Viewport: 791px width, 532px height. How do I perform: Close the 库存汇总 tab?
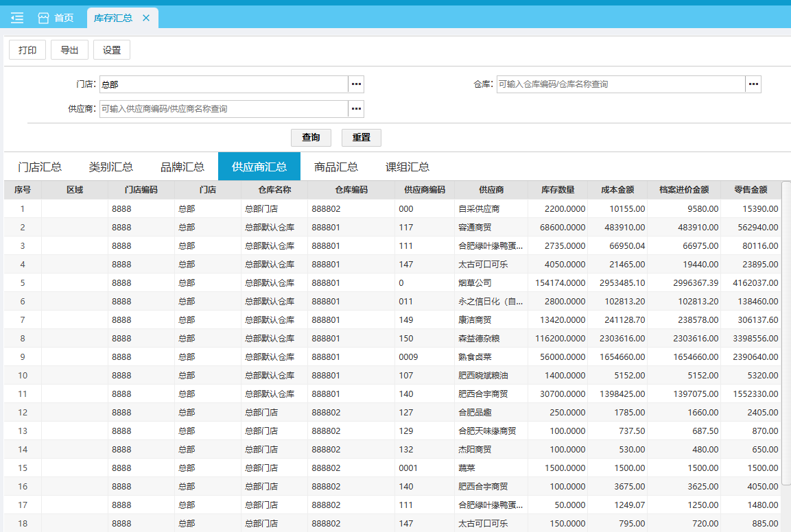(146, 18)
